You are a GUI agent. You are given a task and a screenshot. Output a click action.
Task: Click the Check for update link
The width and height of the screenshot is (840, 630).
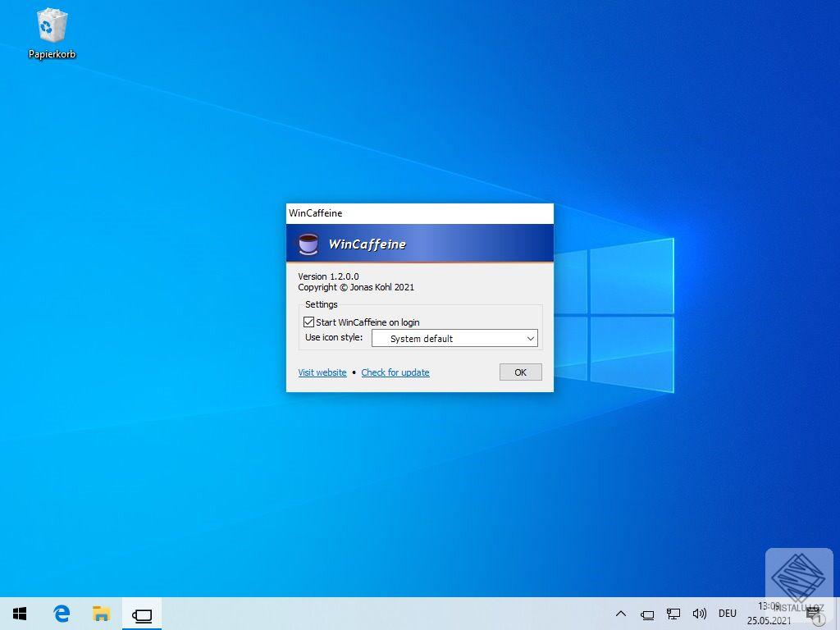pos(395,372)
